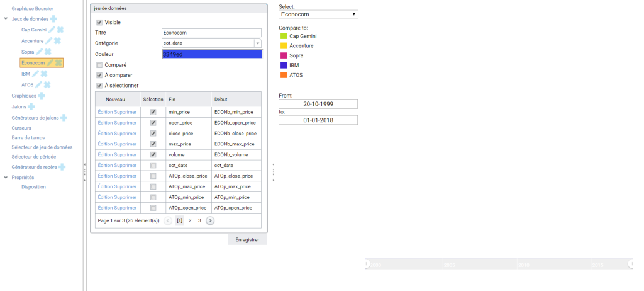Delete the Cap Gemini dataset with cross icon
The width and height of the screenshot is (644, 291).
pyautogui.click(x=60, y=30)
